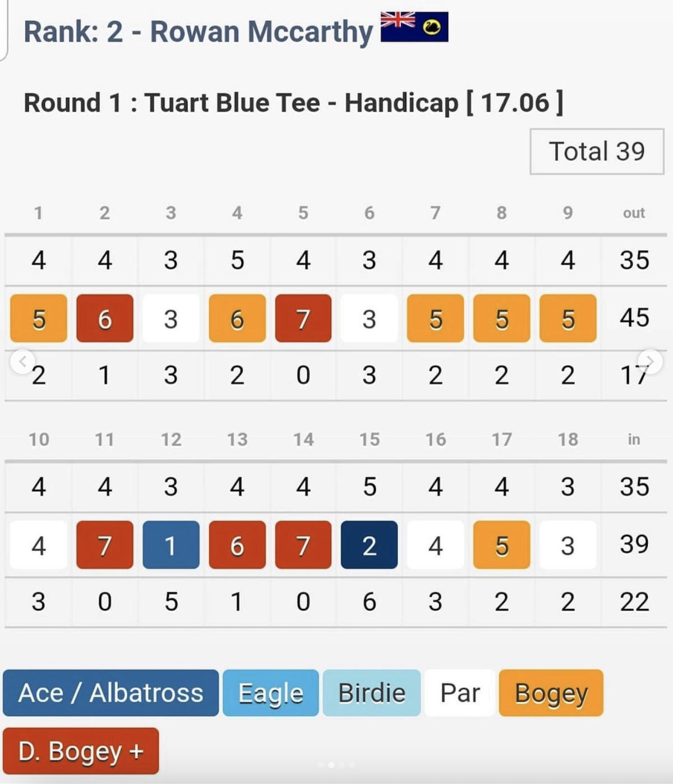The image size is (673, 784).
Task: Click hole 1 bogey score 5
Action: pos(39,319)
